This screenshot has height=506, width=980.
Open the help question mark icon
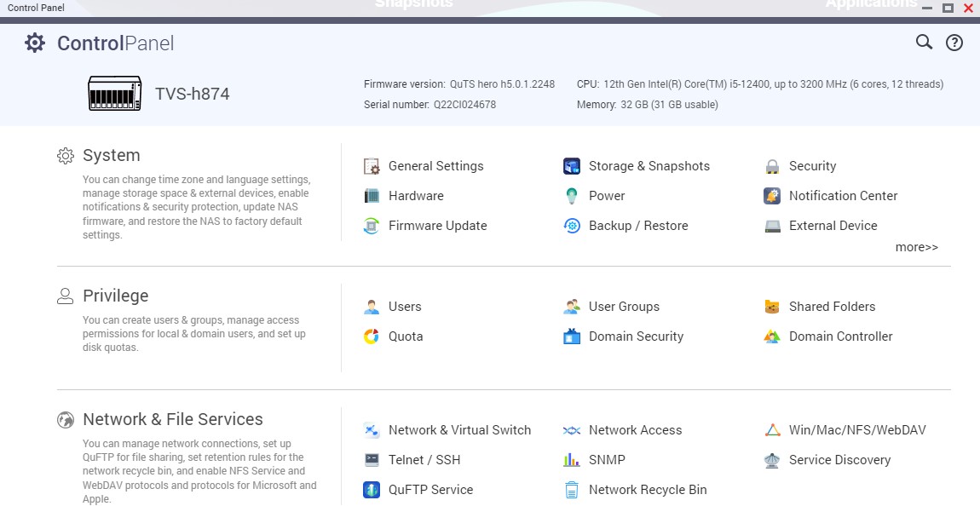point(954,43)
